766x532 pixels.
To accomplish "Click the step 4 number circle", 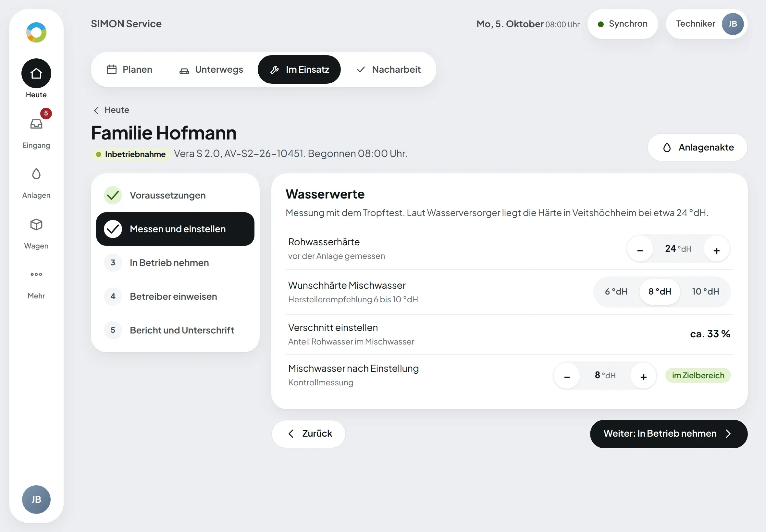I will point(113,296).
